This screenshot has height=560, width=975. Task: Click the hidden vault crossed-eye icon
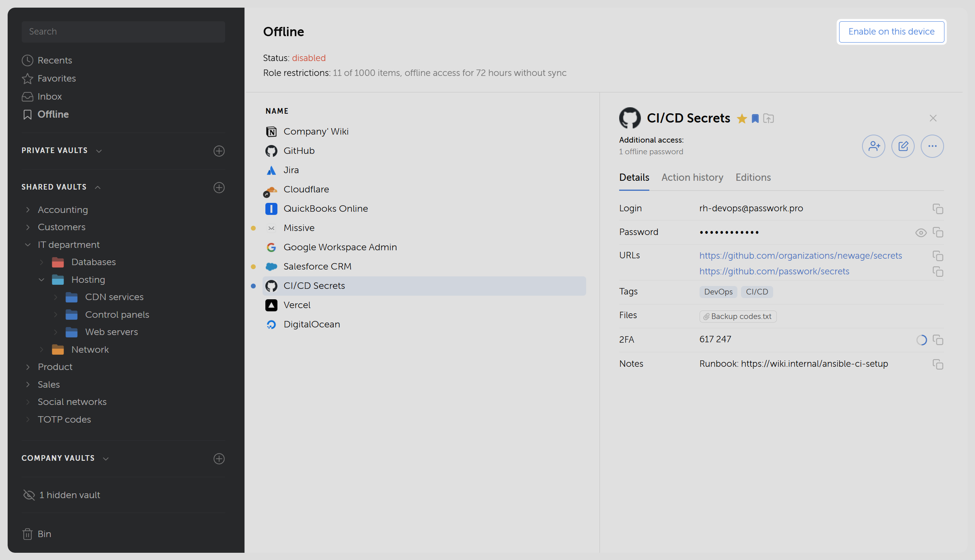pyautogui.click(x=29, y=495)
